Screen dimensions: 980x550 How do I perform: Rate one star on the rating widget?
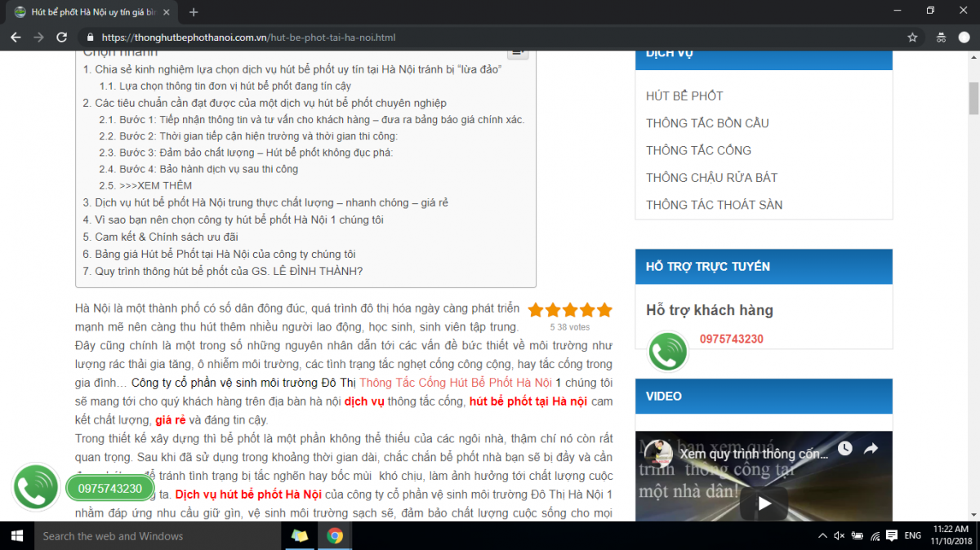tap(536, 310)
